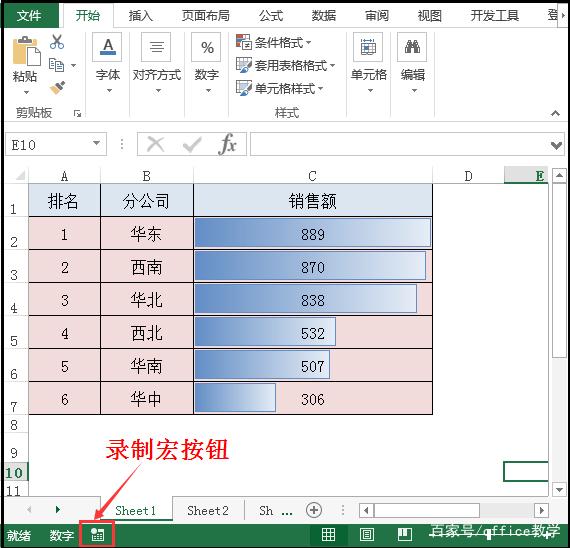Open the clipboard dialog launcher
This screenshot has height=548, width=570.
point(77,114)
